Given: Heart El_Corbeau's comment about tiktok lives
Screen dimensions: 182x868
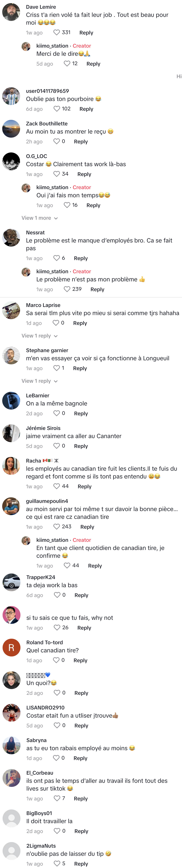Looking at the screenshot, I should click(x=57, y=798).
